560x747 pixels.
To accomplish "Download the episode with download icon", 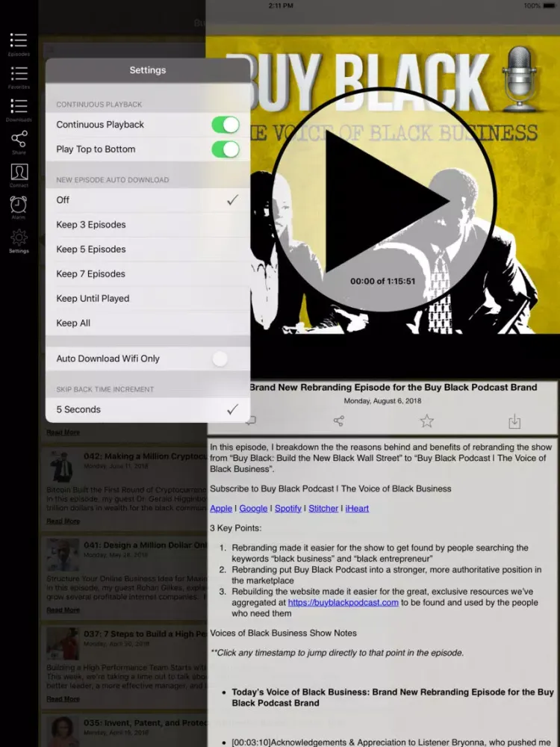I will pos(514,421).
